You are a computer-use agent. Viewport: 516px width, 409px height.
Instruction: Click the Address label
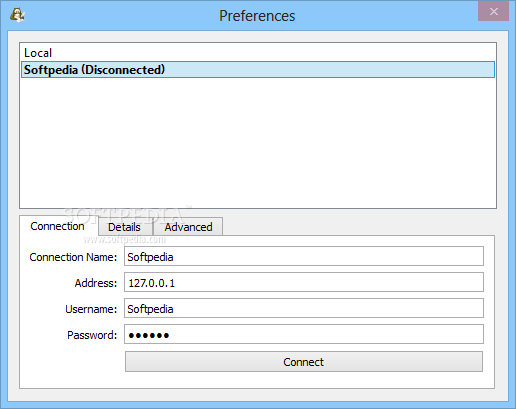96,283
